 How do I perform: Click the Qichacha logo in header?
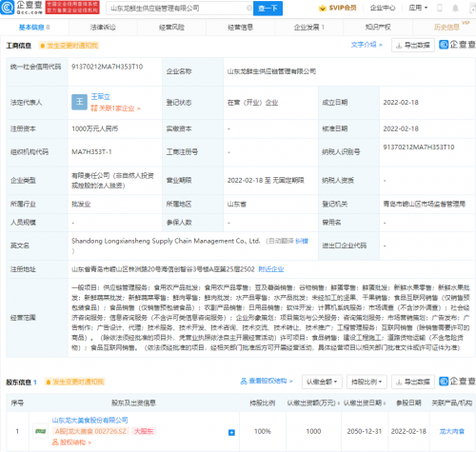[22, 8]
